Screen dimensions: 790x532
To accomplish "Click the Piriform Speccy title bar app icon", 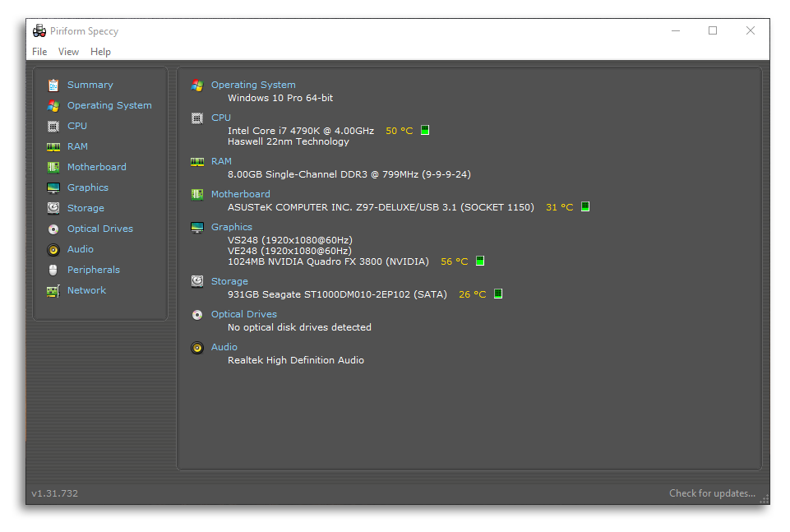I will pyautogui.click(x=39, y=31).
